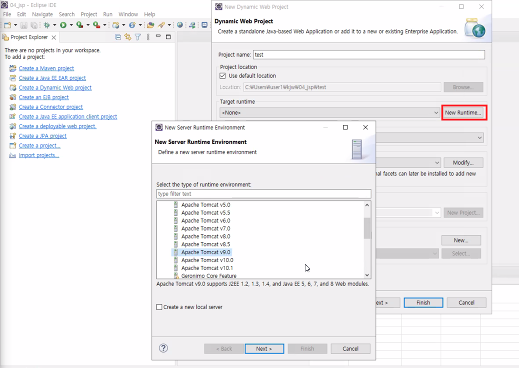Click the New Runtime button
Screen dimensions: 519x368
(x=464, y=113)
